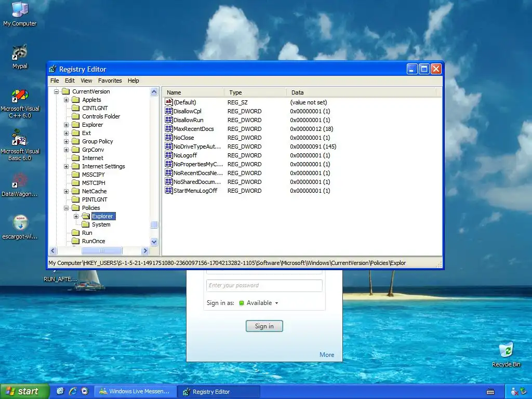Viewport: 532px width, 399px height.
Task: Select the Run key in tree
Action: [87, 233]
